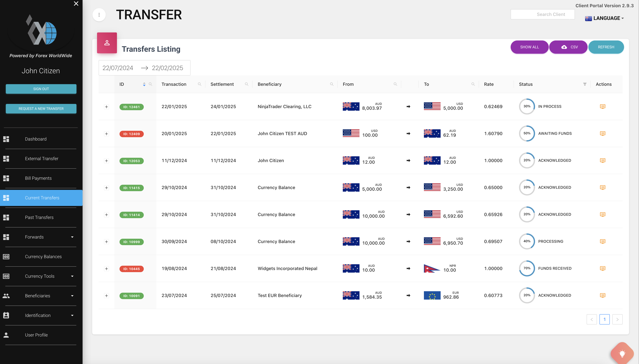
Task: Click the SHOW ALL button
Action: coord(529,47)
